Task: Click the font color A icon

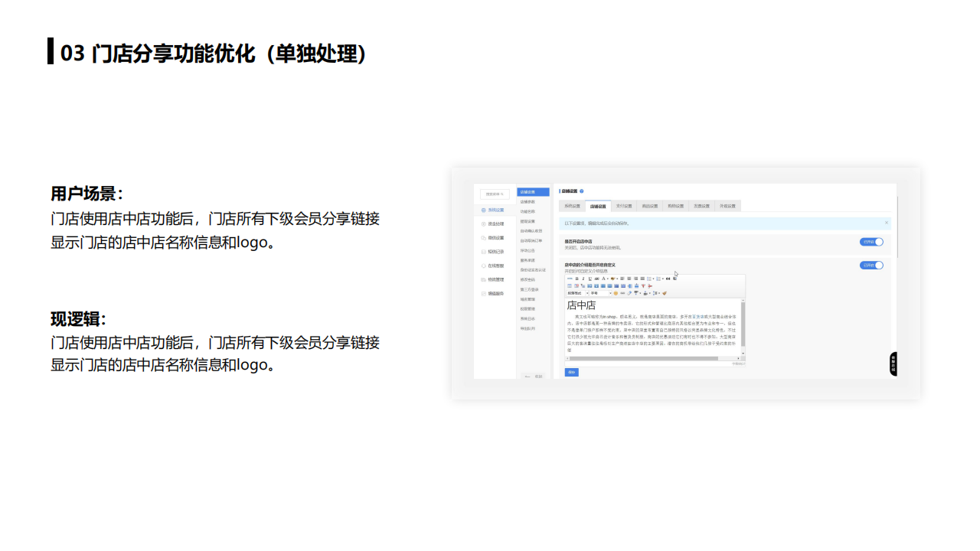Action: tap(603, 279)
